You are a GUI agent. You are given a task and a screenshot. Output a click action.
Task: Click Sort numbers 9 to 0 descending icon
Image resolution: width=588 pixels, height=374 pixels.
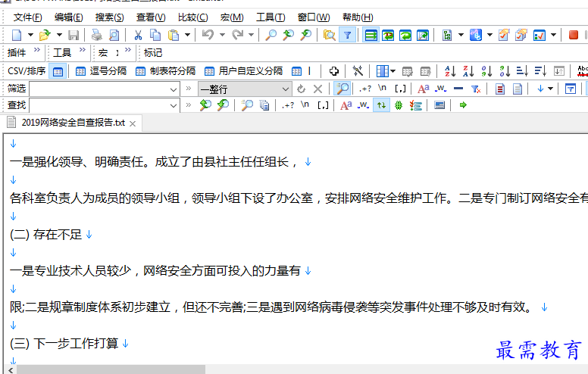coord(505,71)
